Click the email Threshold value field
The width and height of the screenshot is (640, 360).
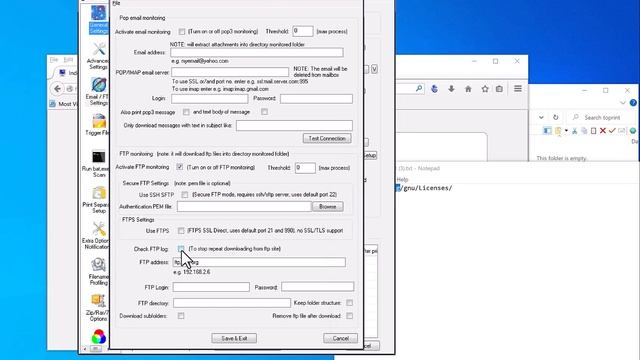pos(303,31)
